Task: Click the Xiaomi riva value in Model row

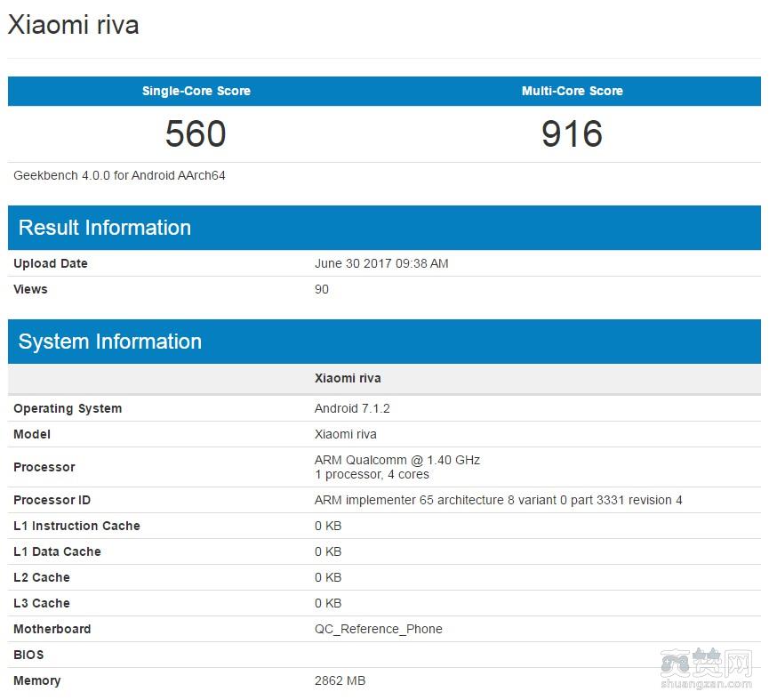Action: click(346, 434)
